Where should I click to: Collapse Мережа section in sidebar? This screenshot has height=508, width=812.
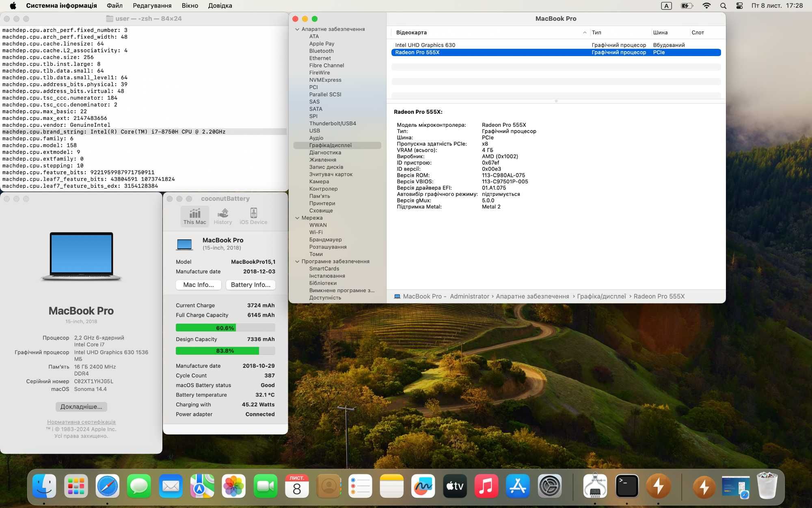point(297,218)
